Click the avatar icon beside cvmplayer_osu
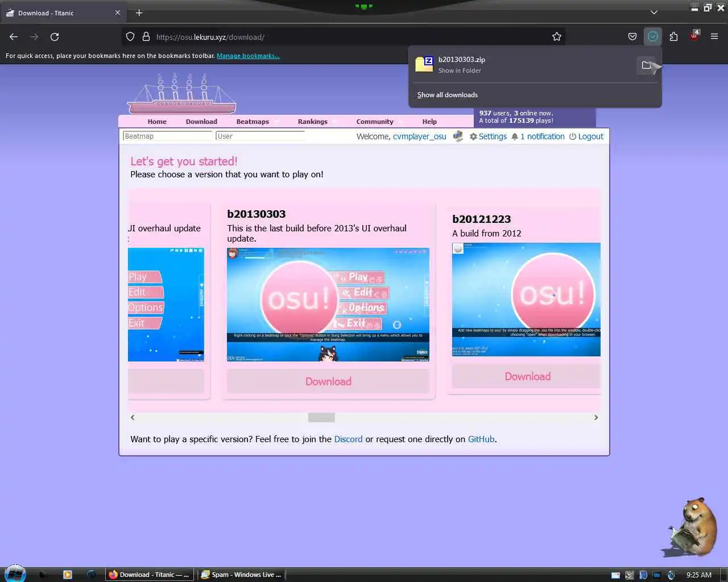 point(458,136)
